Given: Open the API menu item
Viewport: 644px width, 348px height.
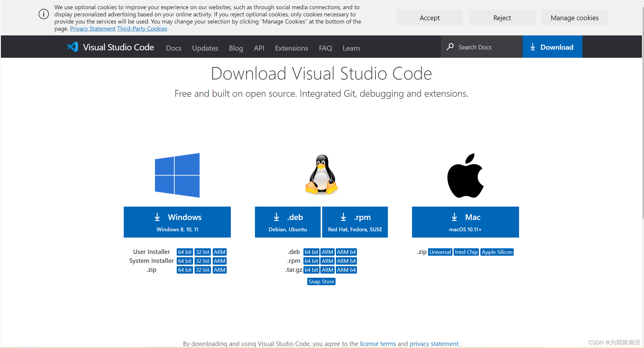Looking at the screenshot, I should point(259,48).
